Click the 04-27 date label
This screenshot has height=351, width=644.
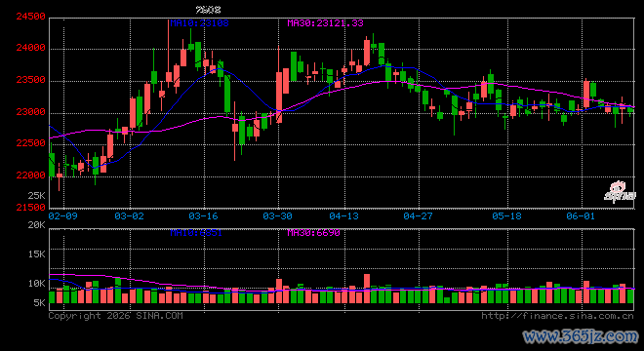coord(418,216)
